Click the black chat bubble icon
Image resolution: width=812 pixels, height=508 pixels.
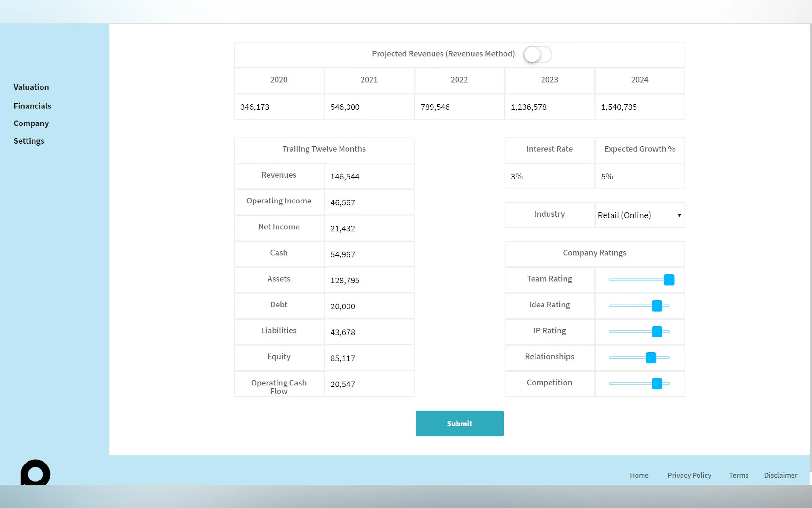35,473
